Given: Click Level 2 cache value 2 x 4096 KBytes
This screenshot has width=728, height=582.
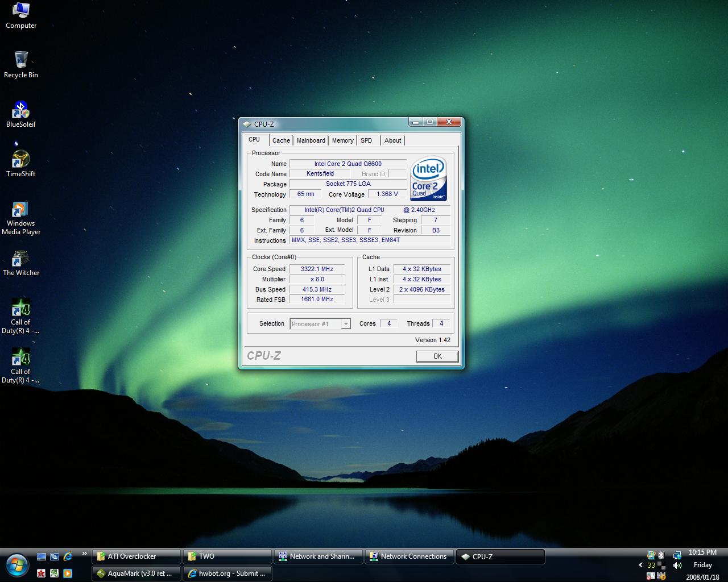Looking at the screenshot, I should coord(422,289).
